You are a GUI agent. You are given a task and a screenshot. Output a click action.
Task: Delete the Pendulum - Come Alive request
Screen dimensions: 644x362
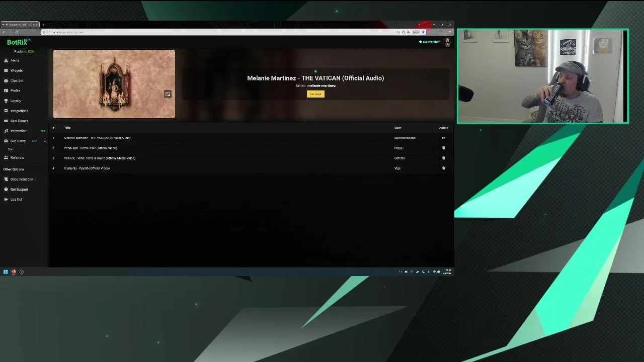point(443,148)
